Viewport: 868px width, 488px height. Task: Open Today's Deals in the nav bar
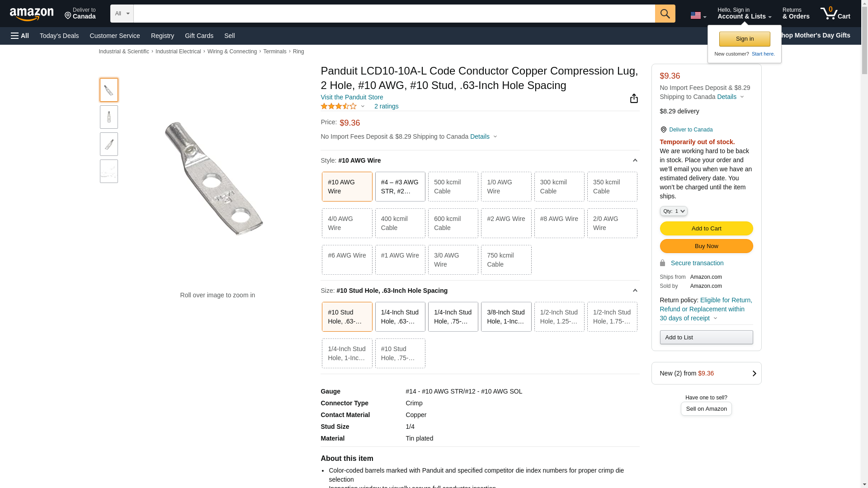(59, 36)
